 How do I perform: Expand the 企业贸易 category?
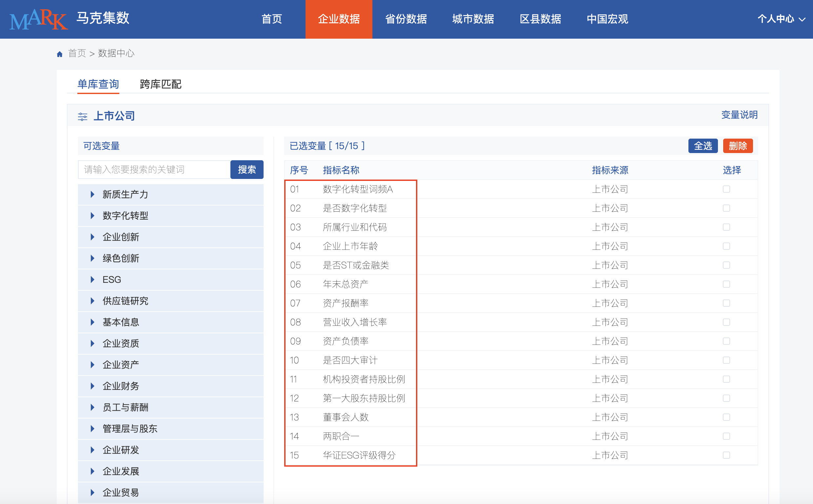171,493
